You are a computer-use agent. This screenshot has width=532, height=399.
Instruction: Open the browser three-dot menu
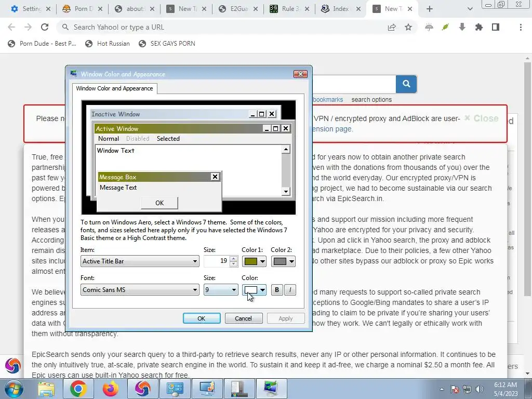[521, 27]
